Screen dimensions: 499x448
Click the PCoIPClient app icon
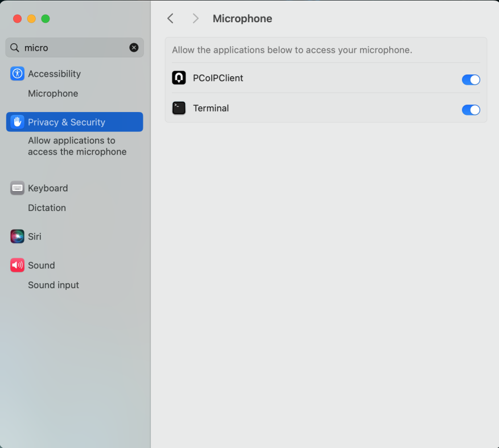pos(179,78)
